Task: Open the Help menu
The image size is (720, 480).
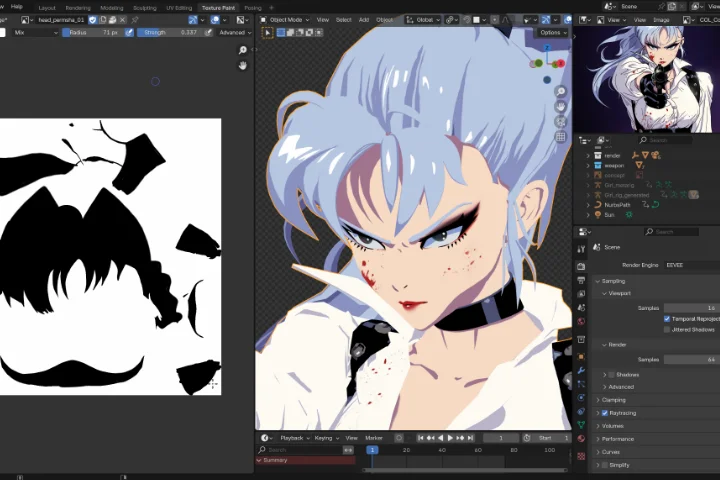Action: pos(17,7)
